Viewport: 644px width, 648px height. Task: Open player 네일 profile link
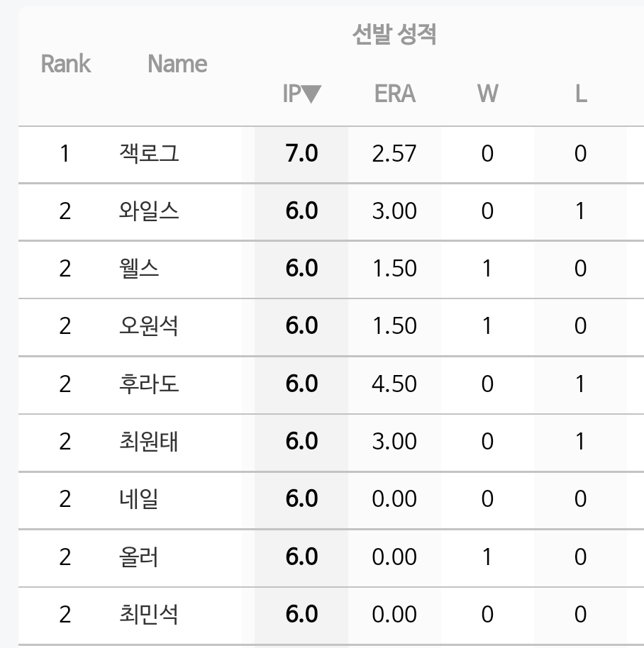(x=139, y=498)
